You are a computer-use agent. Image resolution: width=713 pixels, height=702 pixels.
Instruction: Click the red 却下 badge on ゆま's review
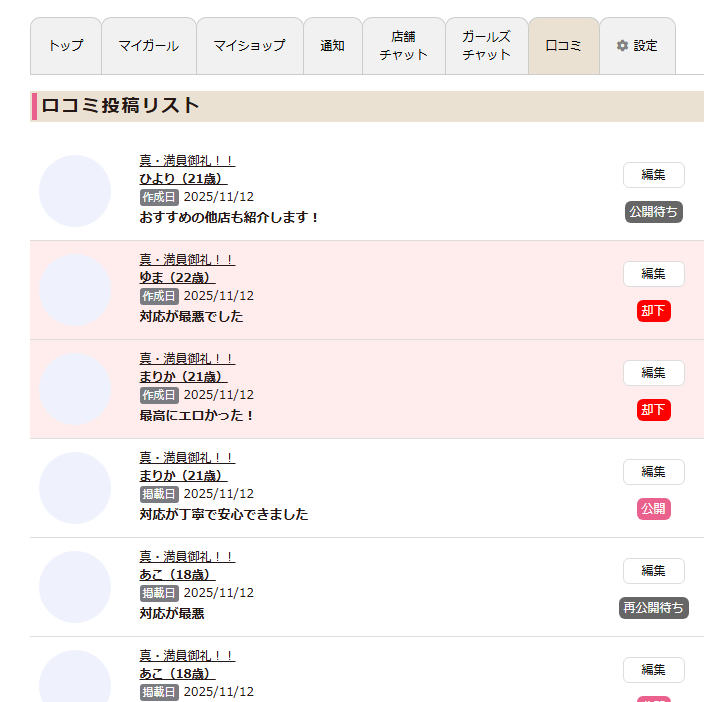(653, 311)
